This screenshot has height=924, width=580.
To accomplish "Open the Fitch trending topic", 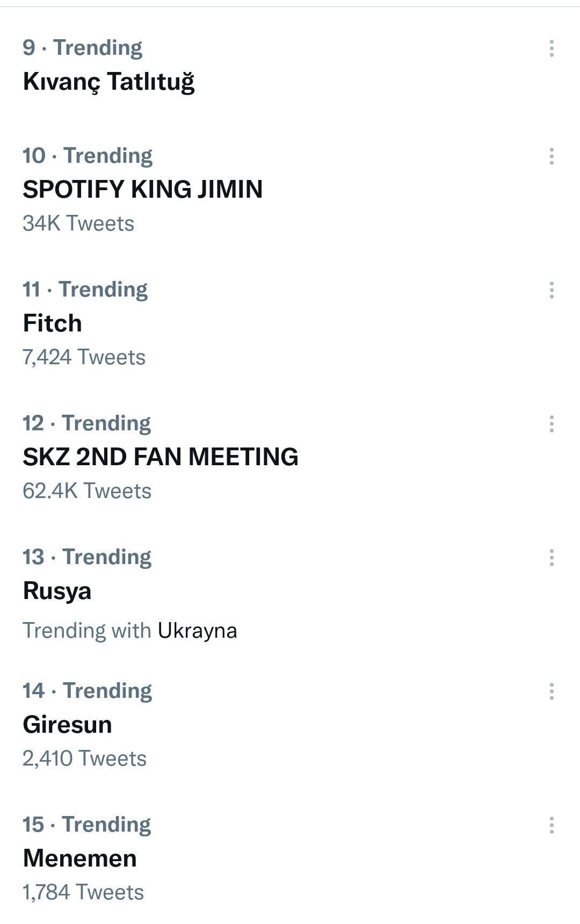I will [53, 323].
